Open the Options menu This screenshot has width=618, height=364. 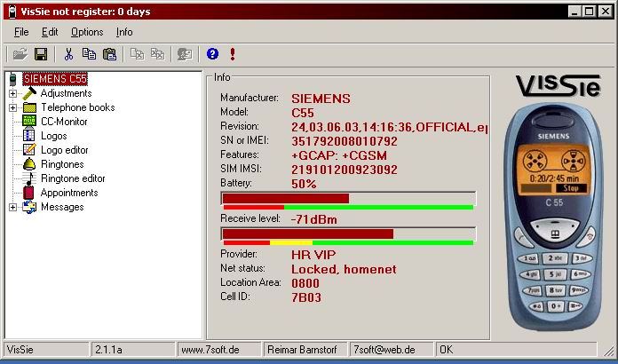pyautogui.click(x=87, y=32)
